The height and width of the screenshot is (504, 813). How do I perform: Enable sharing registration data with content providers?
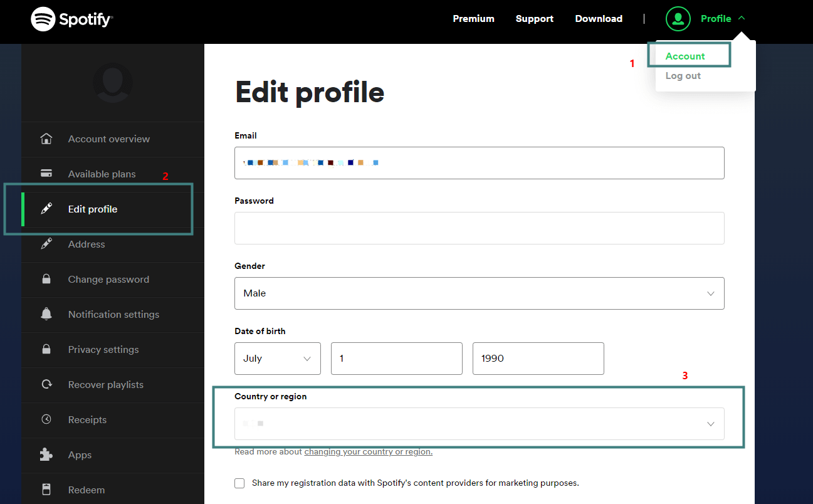(x=239, y=483)
